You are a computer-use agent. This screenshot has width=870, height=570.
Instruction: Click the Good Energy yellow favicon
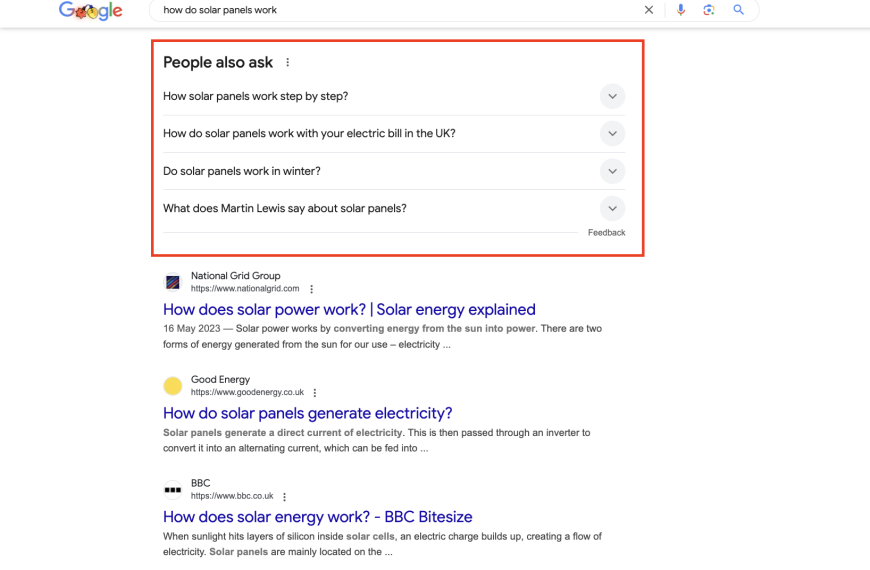(173, 386)
